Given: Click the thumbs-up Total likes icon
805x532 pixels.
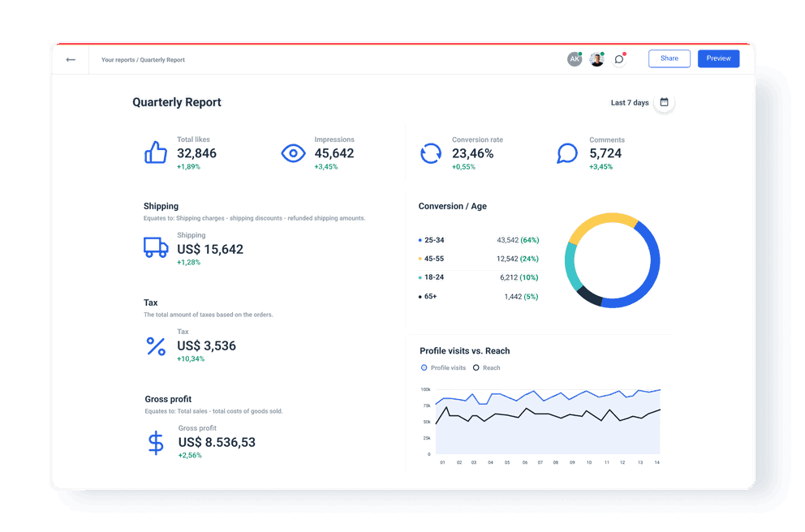Looking at the screenshot, I should (x=155, y=152).
